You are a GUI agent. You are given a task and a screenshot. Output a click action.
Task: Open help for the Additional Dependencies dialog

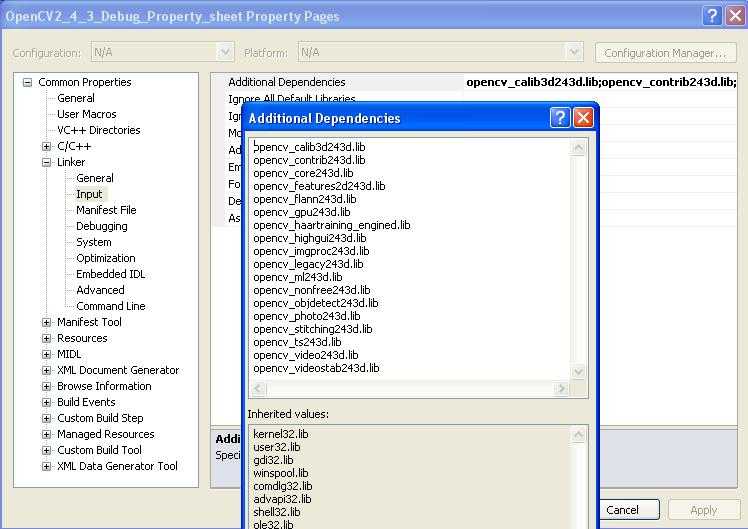pyautogui.click(x=560, y=117)
